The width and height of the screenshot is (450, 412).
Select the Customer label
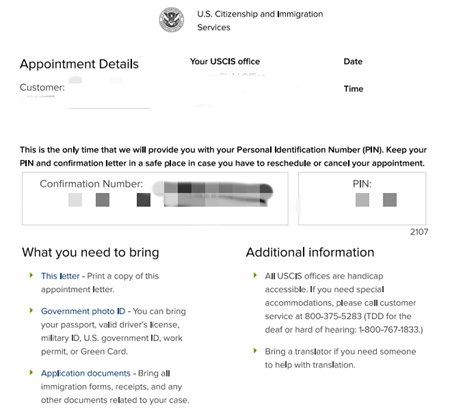pyautogui.click(x=42, y=87)
